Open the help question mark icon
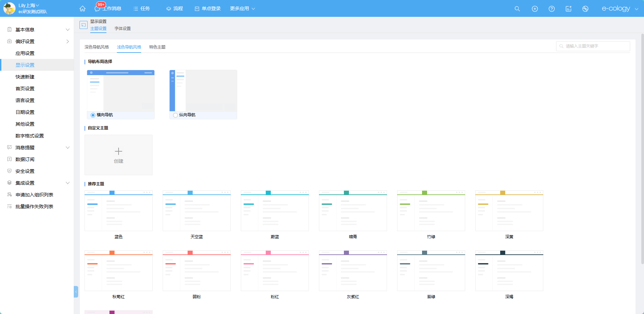The width and height of the screenshot is (644, 314). coord(552,9)
